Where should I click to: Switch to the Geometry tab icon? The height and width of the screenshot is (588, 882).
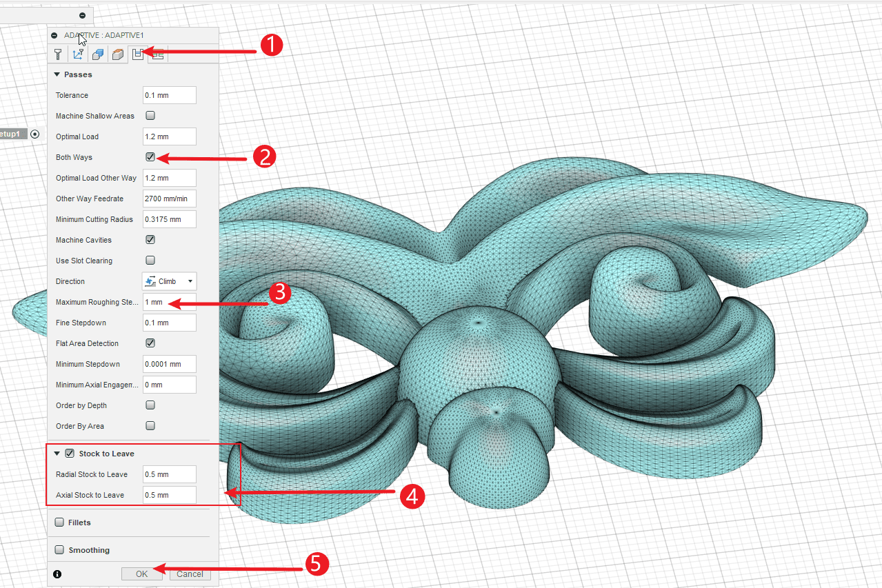click(98, 54)
